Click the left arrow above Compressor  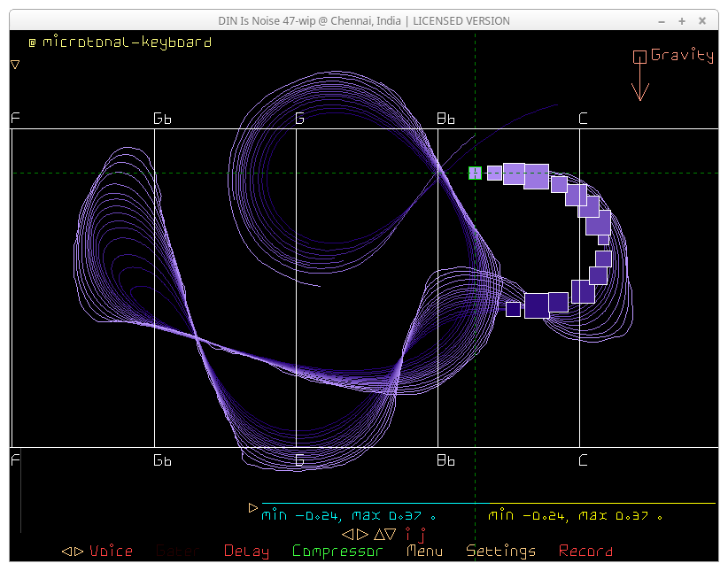348,535
